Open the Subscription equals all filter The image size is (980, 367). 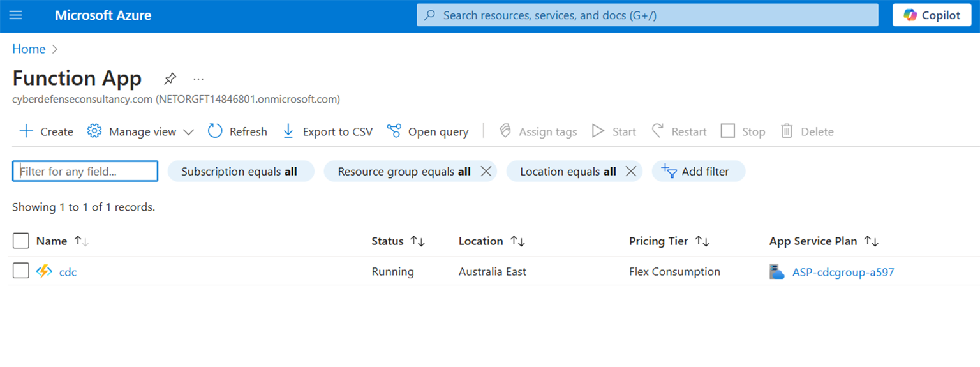241,171
